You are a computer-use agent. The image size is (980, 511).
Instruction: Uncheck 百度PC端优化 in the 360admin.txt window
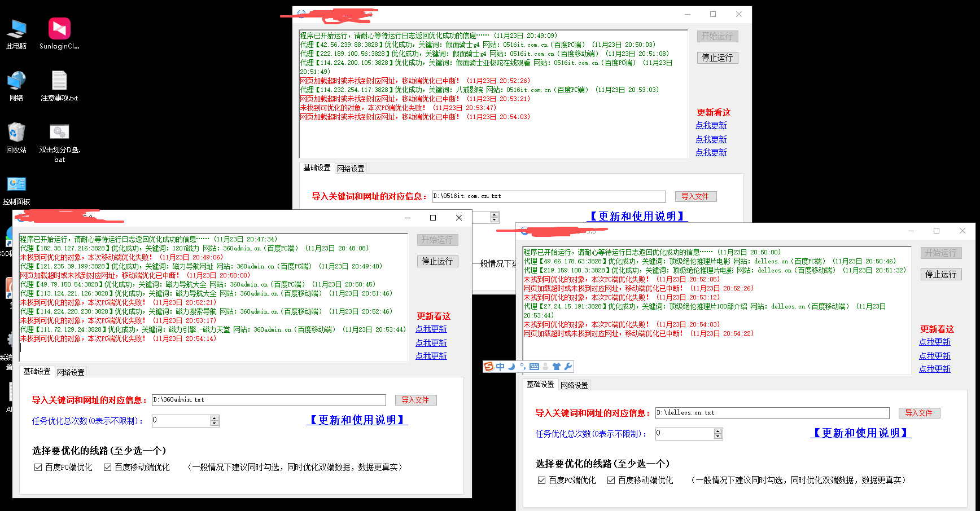38,468
